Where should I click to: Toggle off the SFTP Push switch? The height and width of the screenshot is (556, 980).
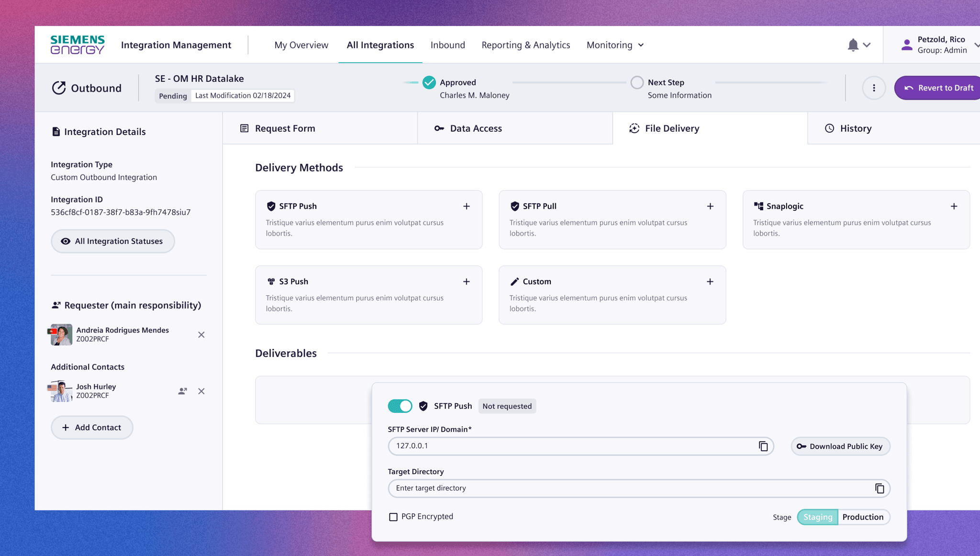(400, 406)
